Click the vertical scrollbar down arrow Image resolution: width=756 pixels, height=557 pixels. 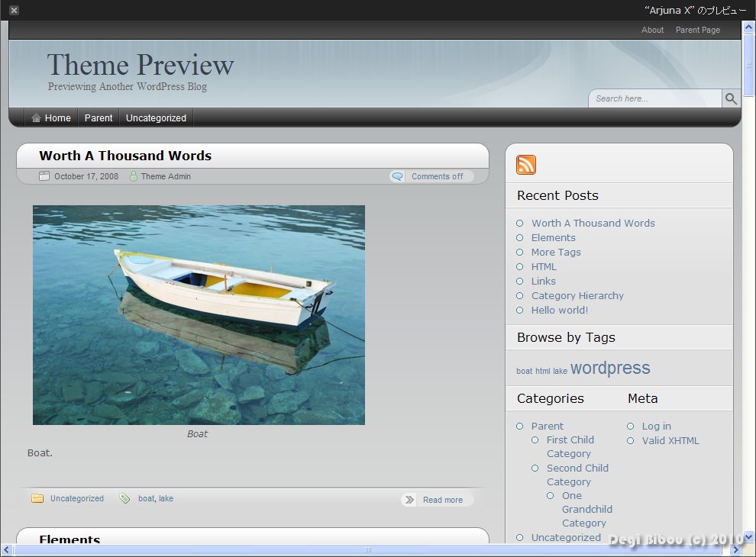coord(748,537)
